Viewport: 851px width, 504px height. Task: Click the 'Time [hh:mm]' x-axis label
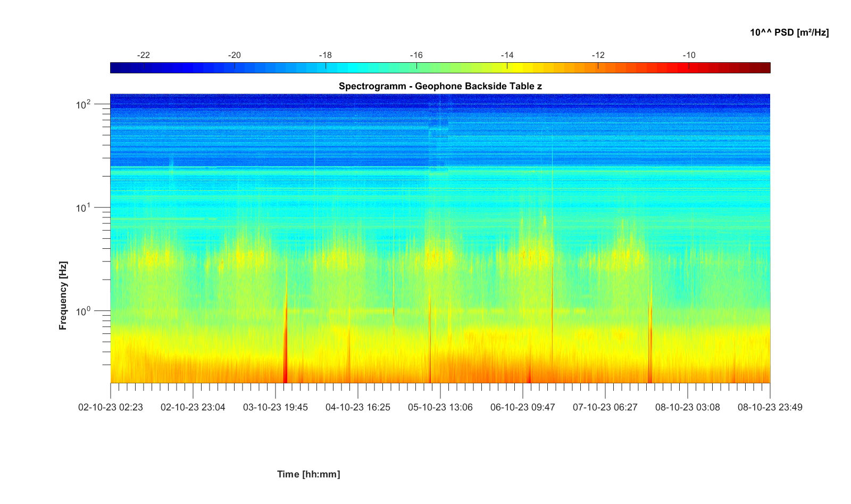(x=308, y=474)
